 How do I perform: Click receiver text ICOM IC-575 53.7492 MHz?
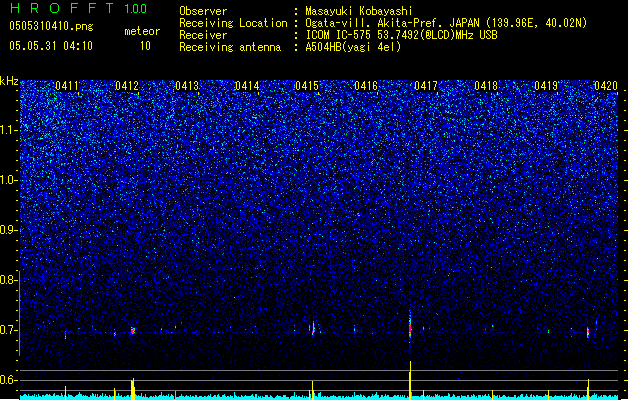click(x=402, y=35)
